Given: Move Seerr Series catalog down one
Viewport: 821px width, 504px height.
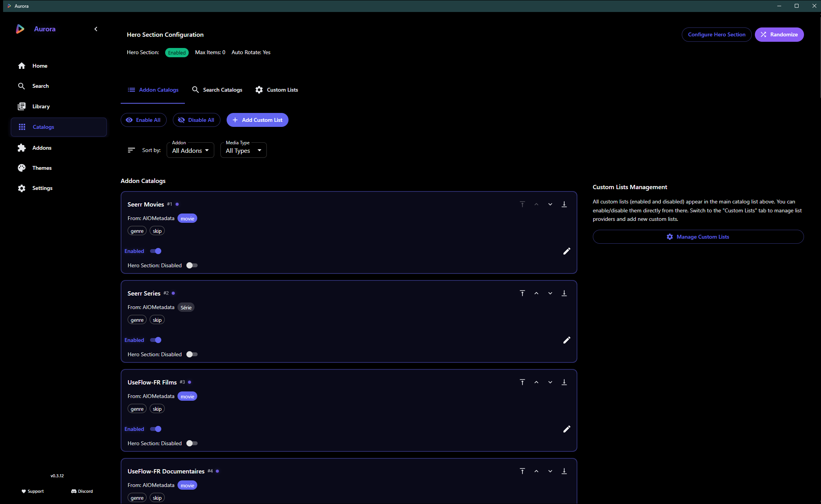Looking at the screenshot, I should (550, 293).
